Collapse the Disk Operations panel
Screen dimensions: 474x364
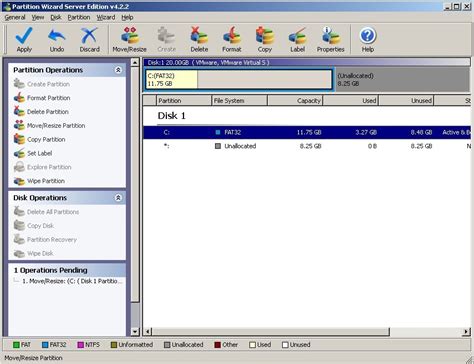point(118,198)
